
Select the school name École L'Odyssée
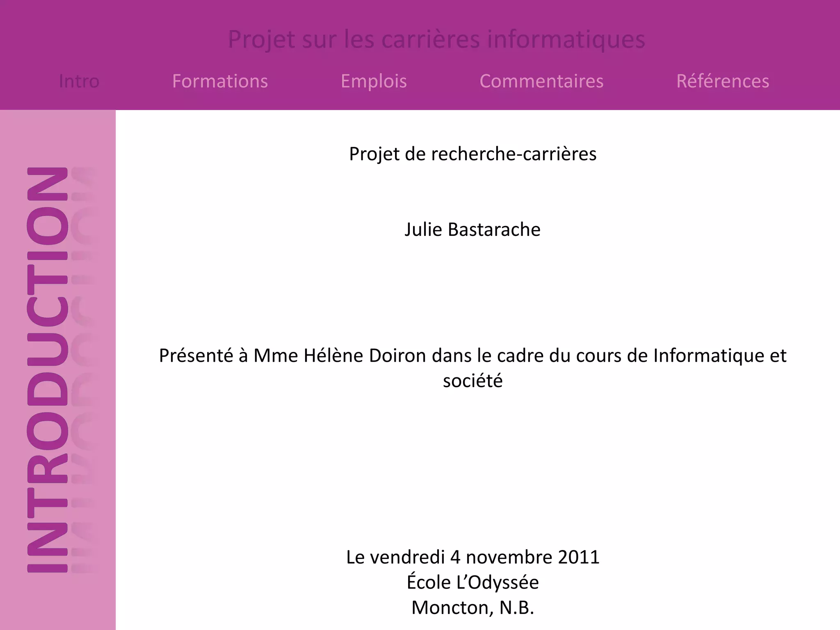click(472, 582)
